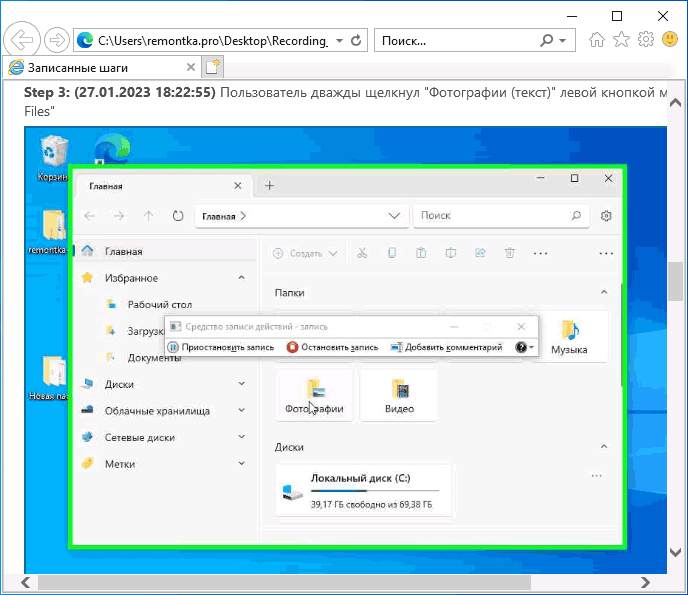Click the Share toolbar icon
This screenshot has width=688, height=595.
[480, 253]
